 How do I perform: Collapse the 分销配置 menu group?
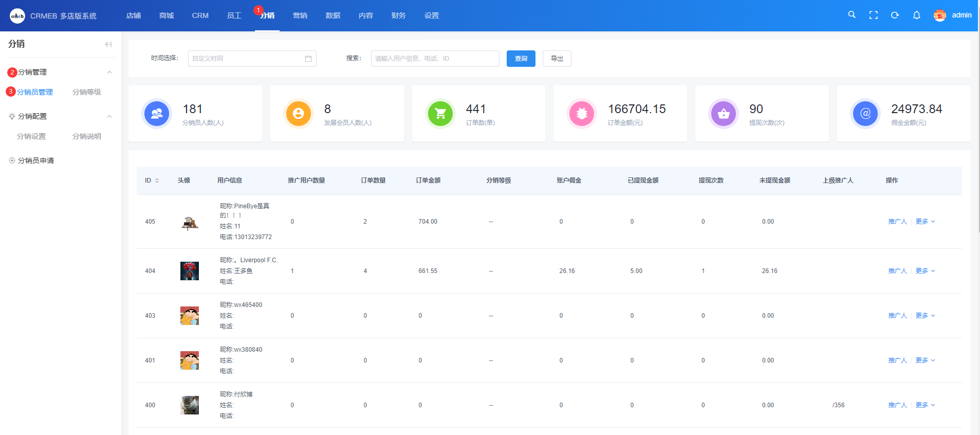[109, 117]
